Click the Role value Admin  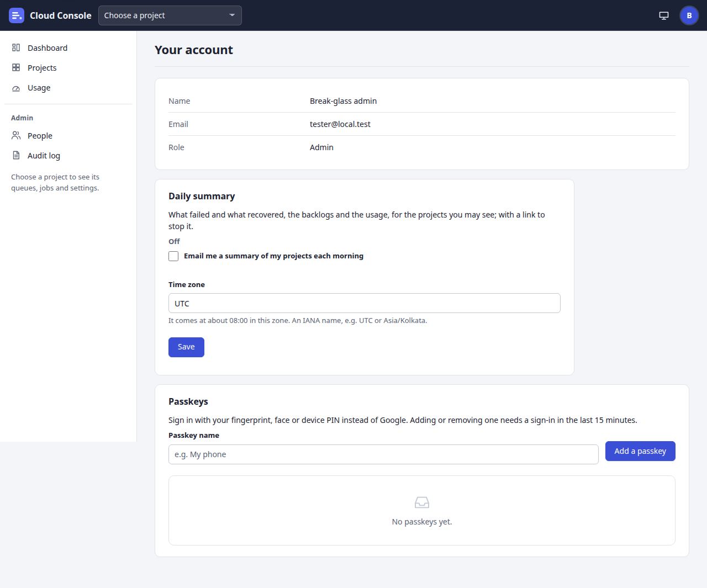(x=321, y=147)
